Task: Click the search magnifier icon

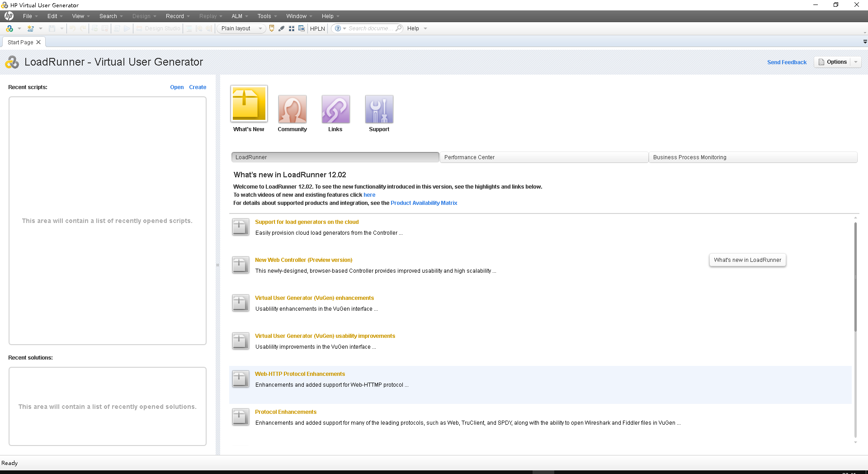Action: pyautogui.click(x=398, y=28)
